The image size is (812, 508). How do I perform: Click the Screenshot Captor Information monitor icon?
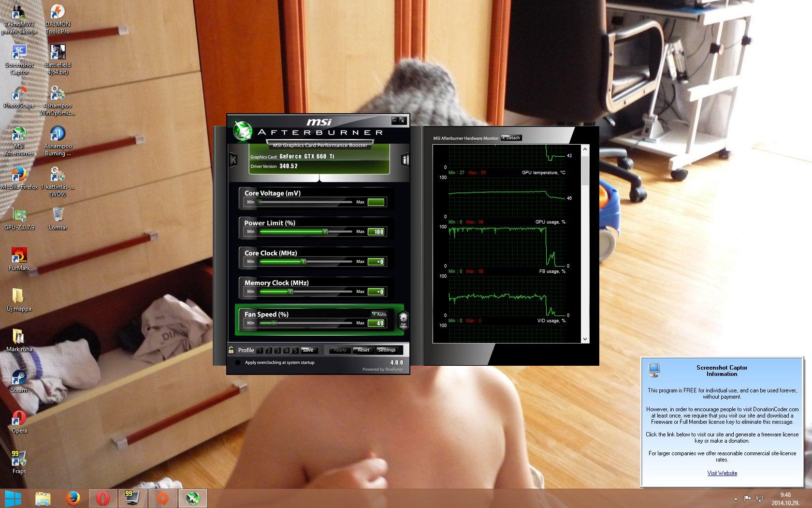tap(654, 370)
